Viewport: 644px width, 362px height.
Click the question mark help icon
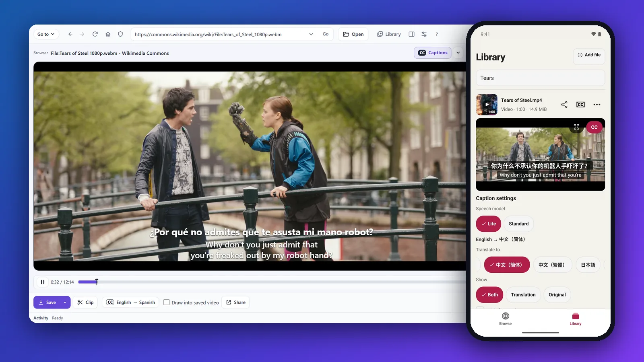pyautogui.click(x=437, y=34)
